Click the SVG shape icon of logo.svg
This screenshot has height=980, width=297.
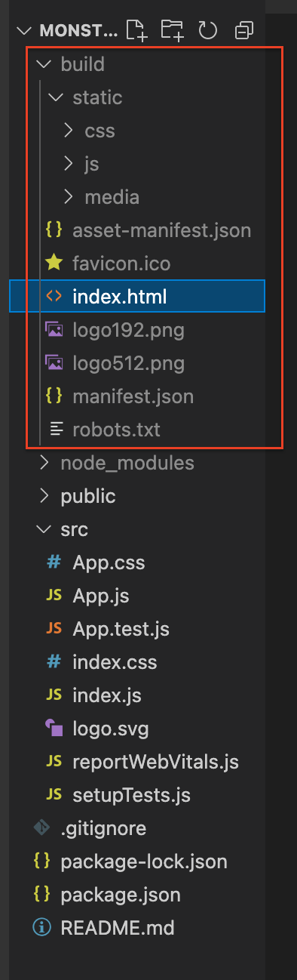[x=54, y=729]
